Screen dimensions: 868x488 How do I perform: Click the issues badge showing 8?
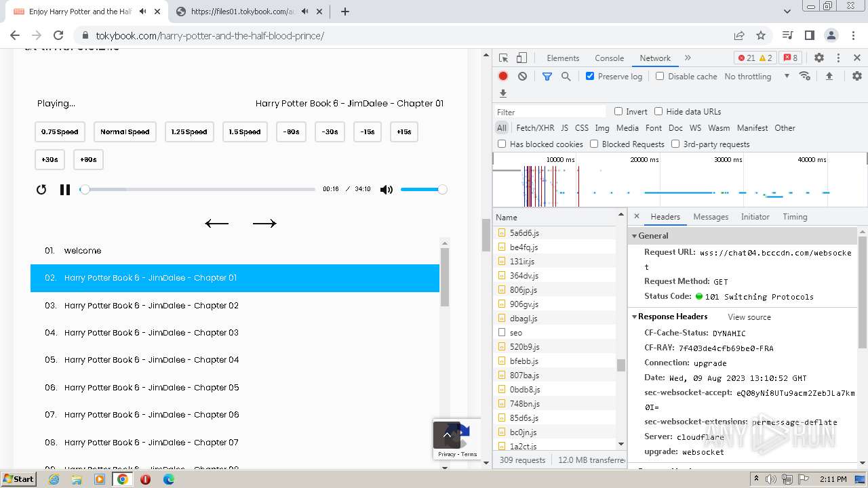click(789, 58)
